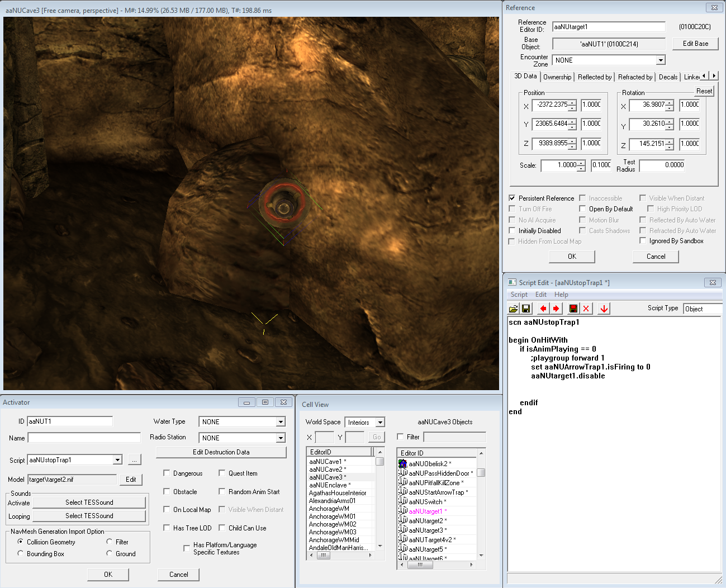Go to previous script with red left arrow

(543, 309)
